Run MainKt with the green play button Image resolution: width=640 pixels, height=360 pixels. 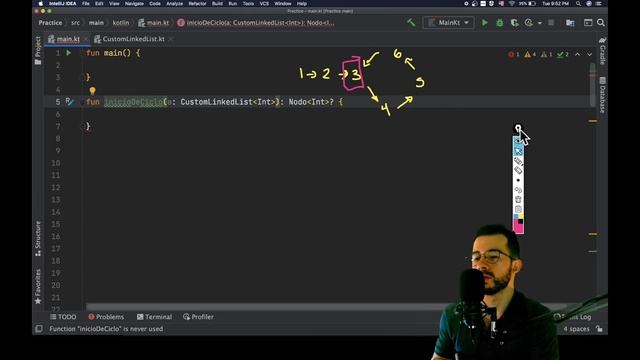click(484, 23)
